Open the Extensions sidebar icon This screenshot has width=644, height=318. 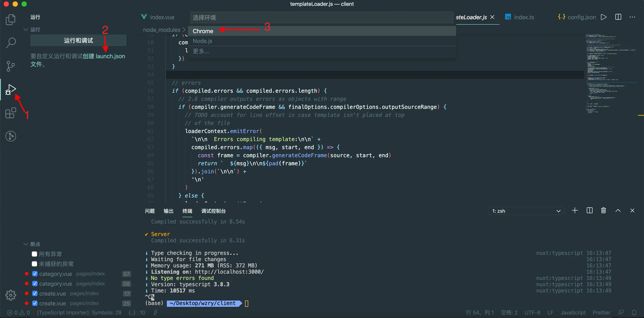coord(11,113)
